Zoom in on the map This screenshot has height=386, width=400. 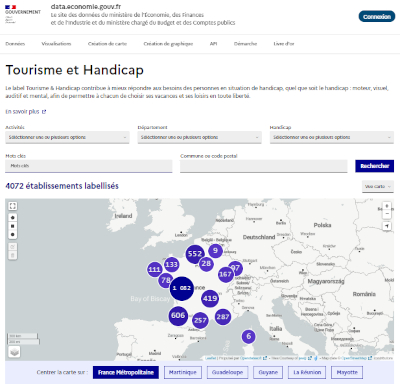click(387, 206)
